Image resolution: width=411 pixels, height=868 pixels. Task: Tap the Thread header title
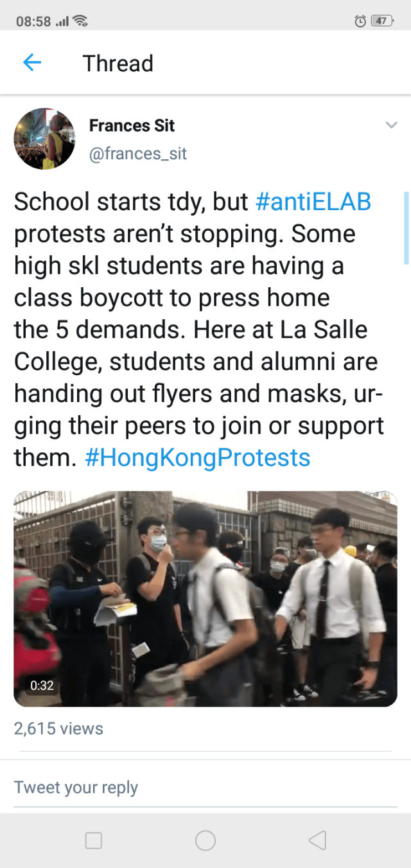coord(118,64)
